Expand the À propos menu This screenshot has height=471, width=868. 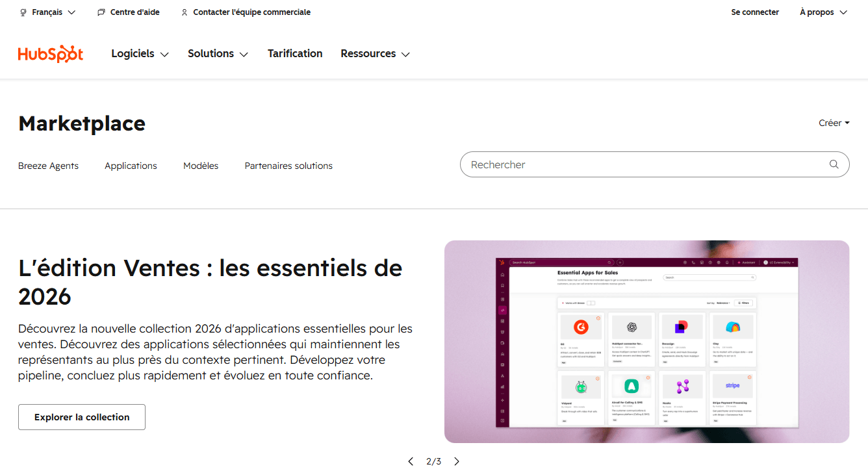coord(823,12)
